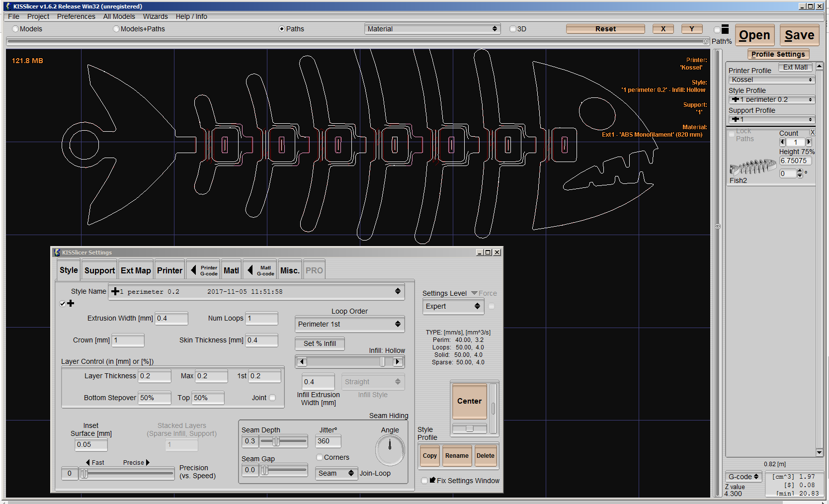
Task: Decrease Fish2 count with the left arrow
Action: pyautogui.click(x=783, y=142)
